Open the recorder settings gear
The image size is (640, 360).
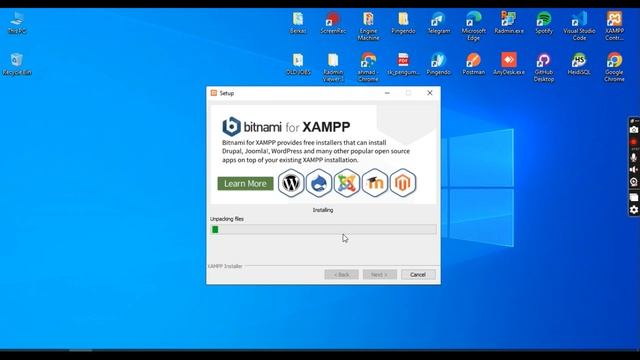(x=634, y=210)
